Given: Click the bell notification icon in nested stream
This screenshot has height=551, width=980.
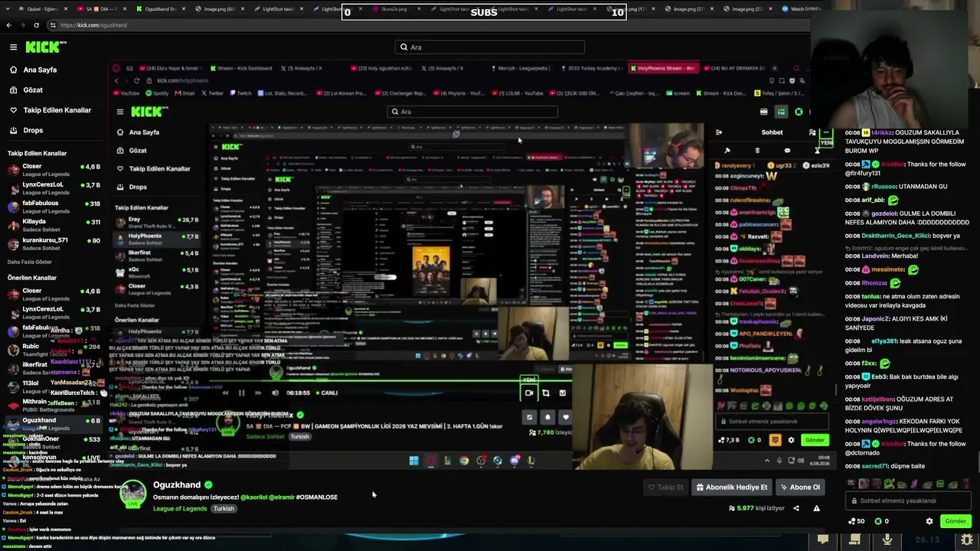Looking at the screenshot, I should pyautogui.click(x=547, y=418).
